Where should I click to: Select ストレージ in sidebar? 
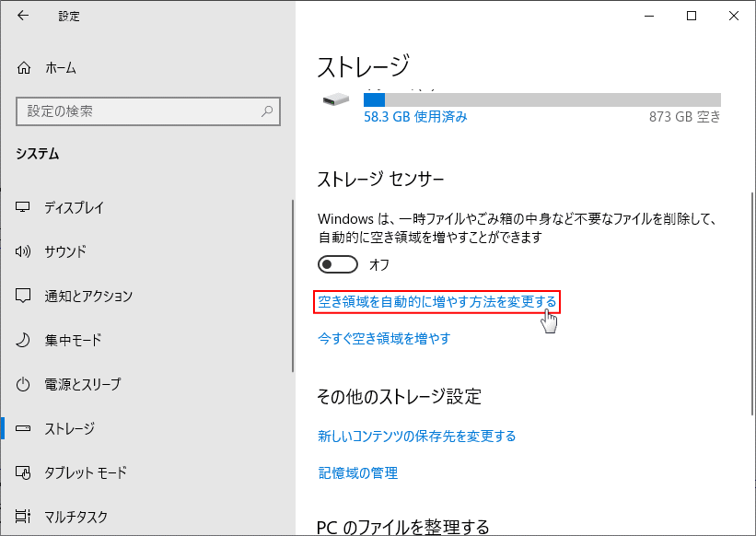(x=69, y=428)
